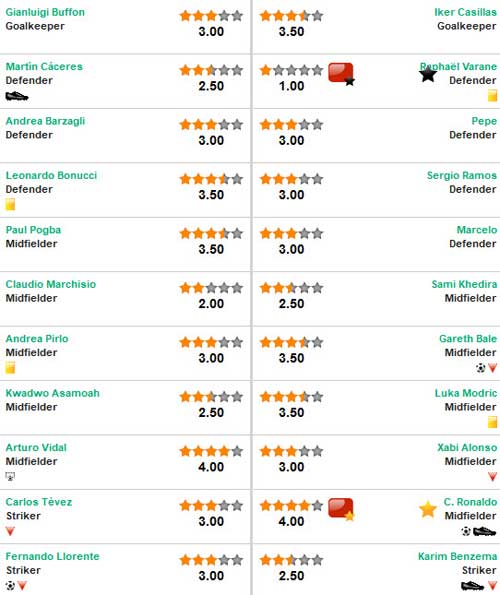
Task: Click the yellow card under Leonardo Bonucci
Action: click(x=10, y=205)
